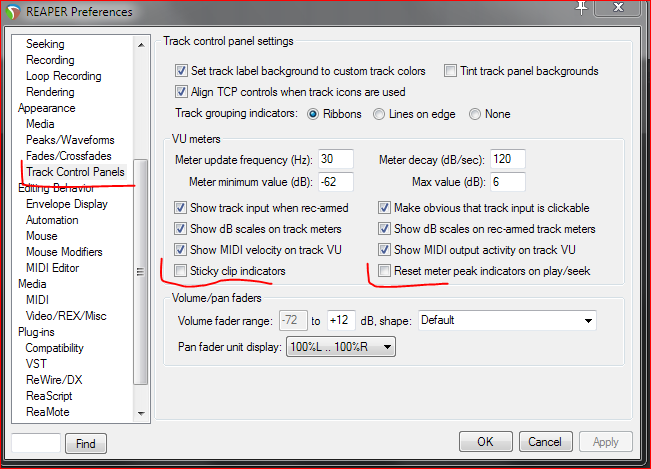Click the Meter minimum value field
The height and width of the screenshot is (469, 651).
tap(336, 182)
